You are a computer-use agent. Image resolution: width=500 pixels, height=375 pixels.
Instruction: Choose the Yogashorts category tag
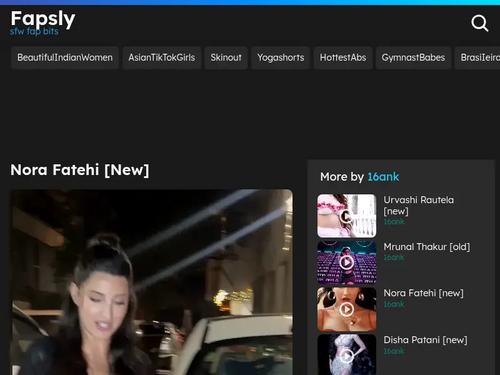(x=281, y=58)
